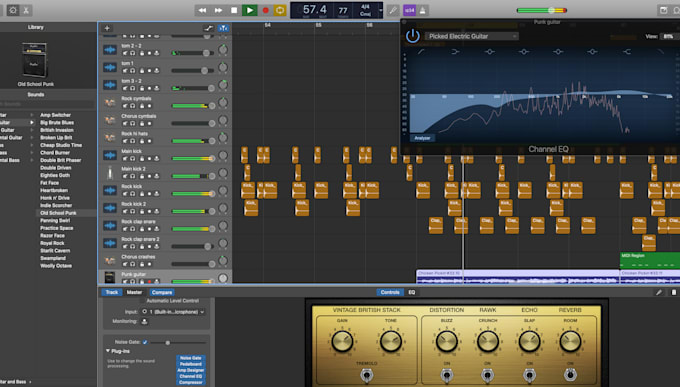The height and width of the screenshot is (387, 680).
Task: Switch to the EQ tab
Action: click(412, 292)
